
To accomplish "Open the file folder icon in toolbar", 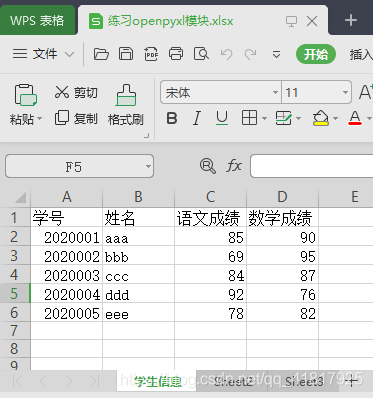I will coord(101,54).
